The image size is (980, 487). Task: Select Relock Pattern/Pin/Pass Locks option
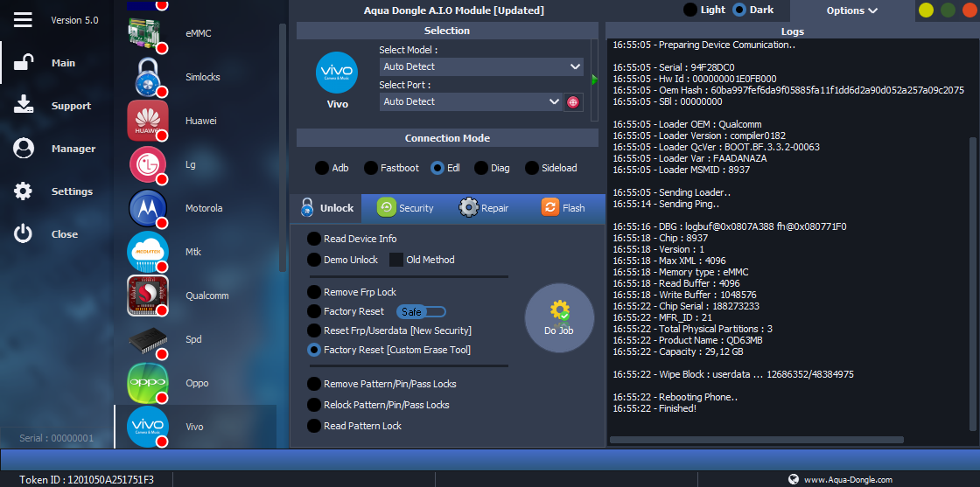point(378,405)
